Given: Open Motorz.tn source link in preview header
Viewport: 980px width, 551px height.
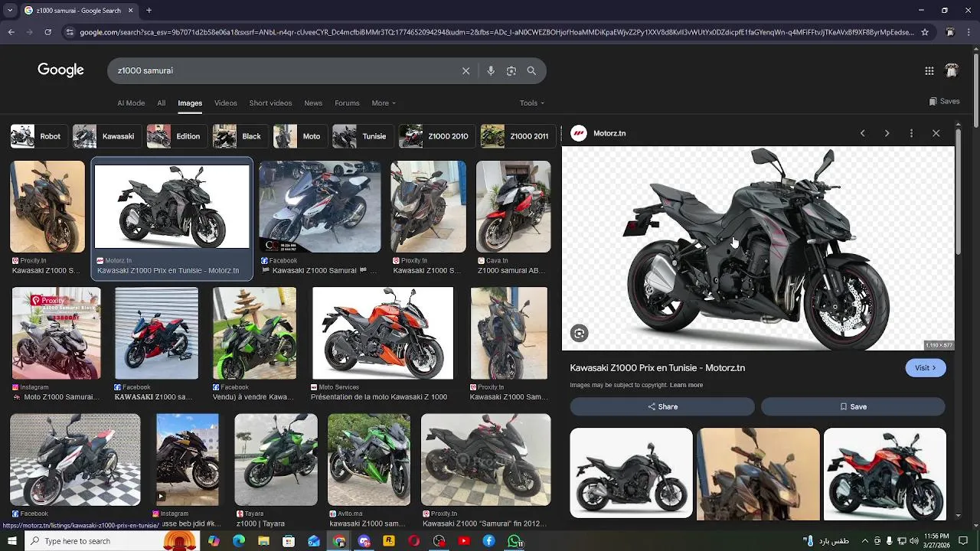Looking at the screenshot, I should click(x=609, y=133).
